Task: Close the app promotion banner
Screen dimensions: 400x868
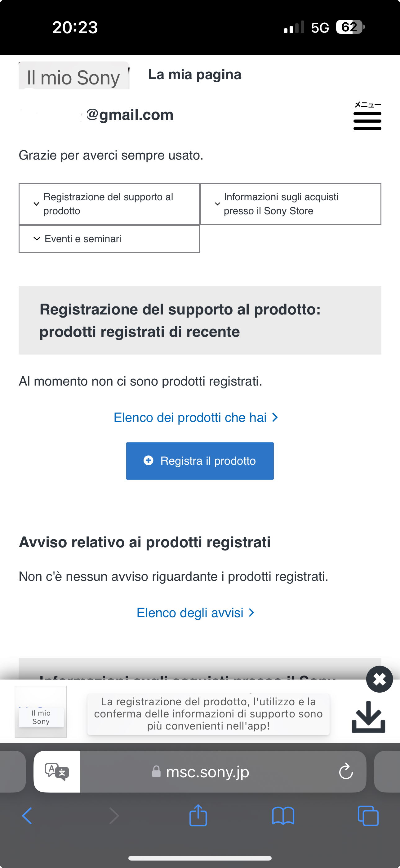Action: (x=380, y=679)
